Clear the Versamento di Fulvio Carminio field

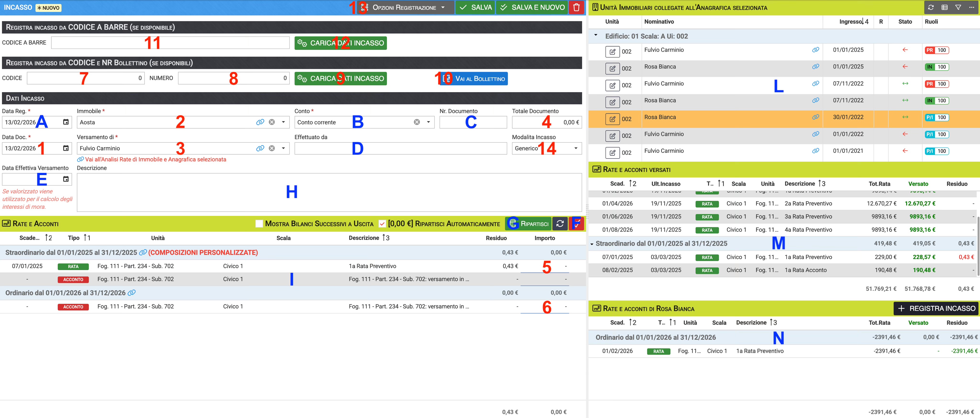(272, 148)
